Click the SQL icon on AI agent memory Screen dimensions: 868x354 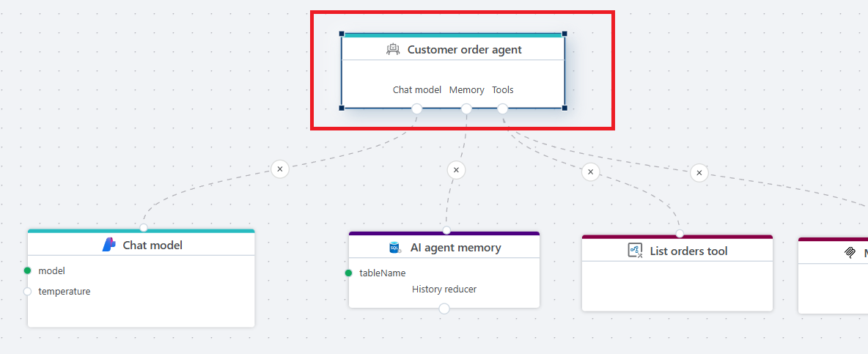click(394, 248)
